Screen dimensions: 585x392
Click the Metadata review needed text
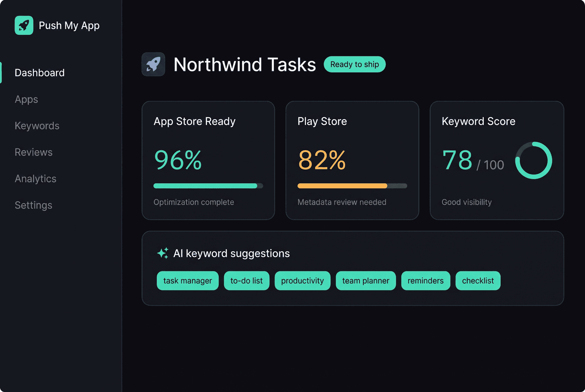point(342,202)
